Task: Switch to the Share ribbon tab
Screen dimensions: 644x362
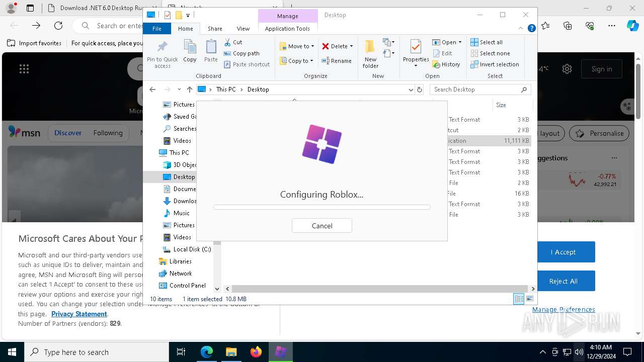Action: 215,29
